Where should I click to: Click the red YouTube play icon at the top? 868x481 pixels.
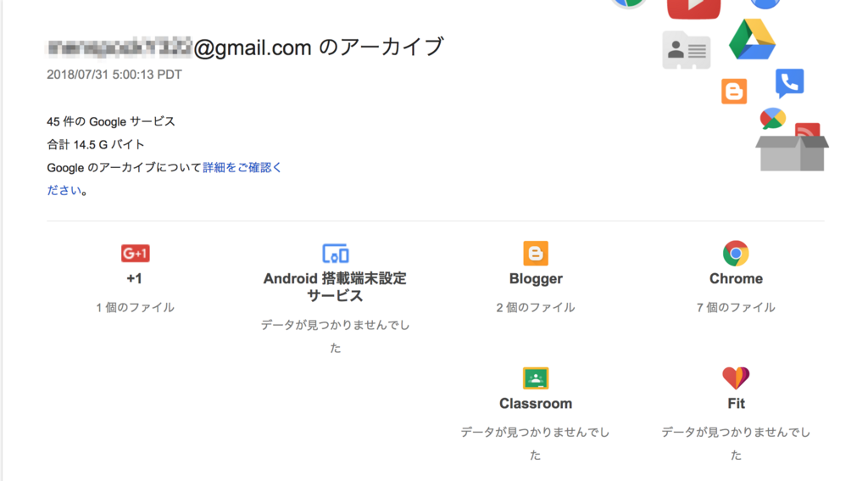point(693,8)
